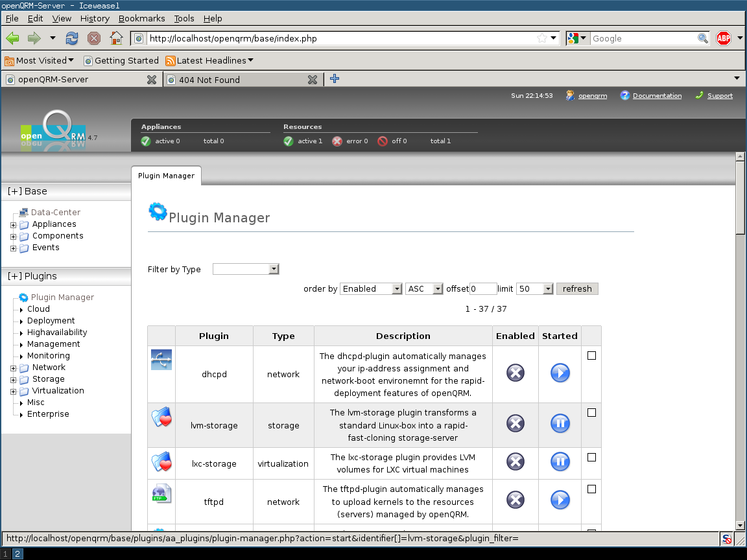Click the refresh button

(x=577, y=288)
